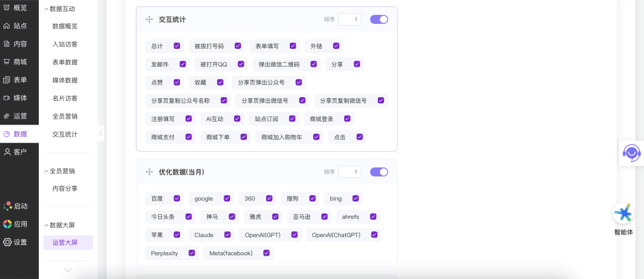Collapse the 数据大屏 menu group
The image size is (644, 279).
[x=61, y=225]
